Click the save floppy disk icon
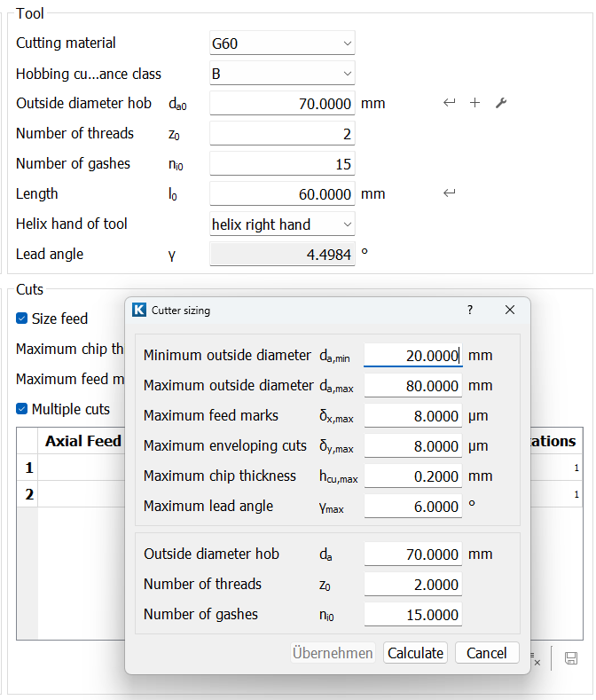This screenshot has height=700, width=596. pyautogui.click(x=571, y=658)
